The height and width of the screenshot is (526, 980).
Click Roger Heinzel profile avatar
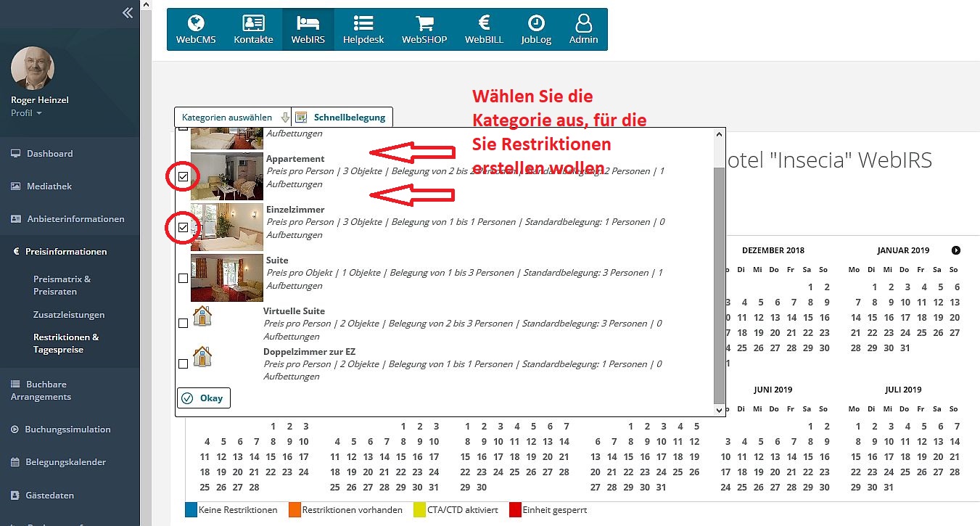tap(32, 68)
